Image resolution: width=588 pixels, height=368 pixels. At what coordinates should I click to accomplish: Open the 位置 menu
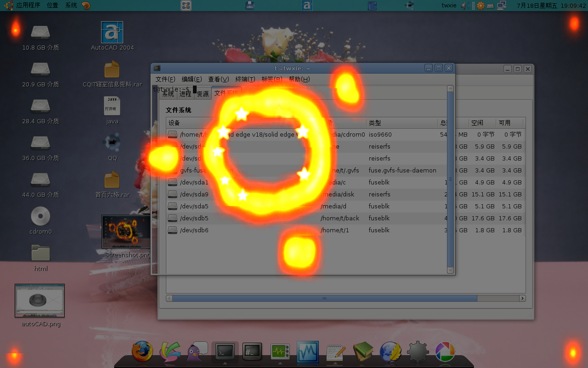[52, 6]
